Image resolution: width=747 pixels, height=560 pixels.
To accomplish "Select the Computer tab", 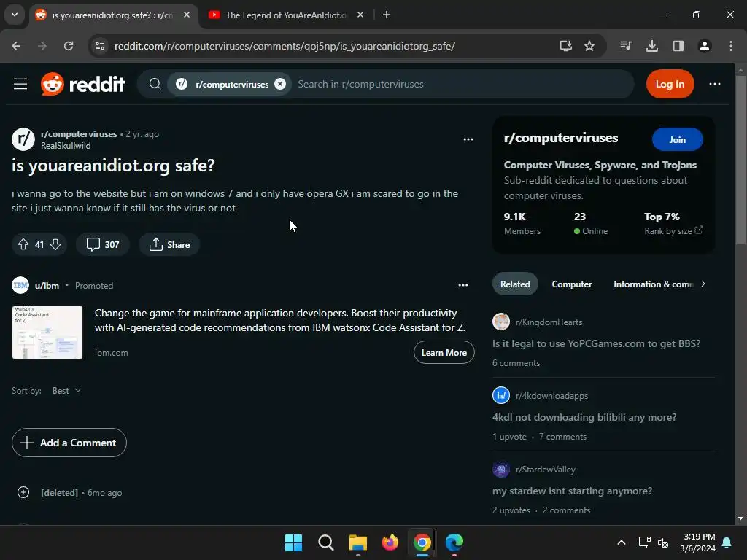I will 572,284.
